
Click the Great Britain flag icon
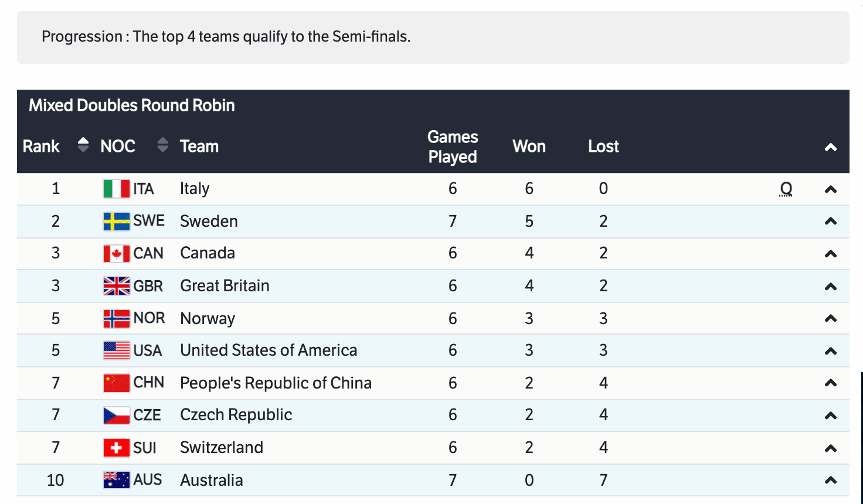[x=116, y=286]
